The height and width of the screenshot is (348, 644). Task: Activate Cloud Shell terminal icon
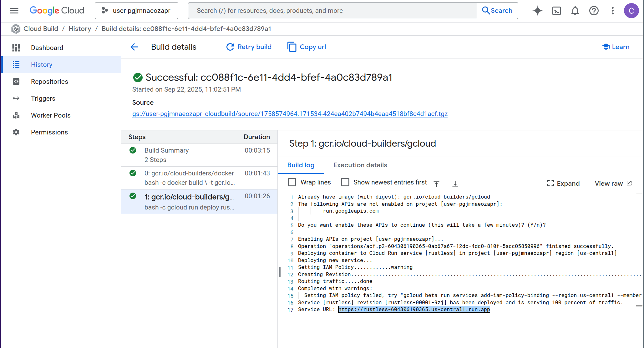click(x=556, y=11)
